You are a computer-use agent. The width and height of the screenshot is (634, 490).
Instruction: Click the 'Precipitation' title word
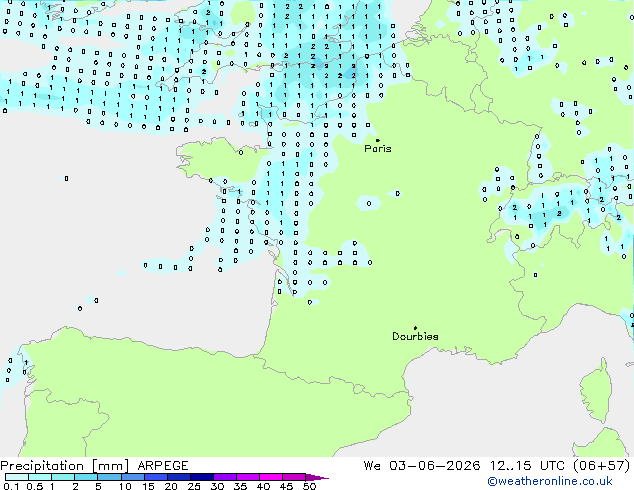(42, 466)
